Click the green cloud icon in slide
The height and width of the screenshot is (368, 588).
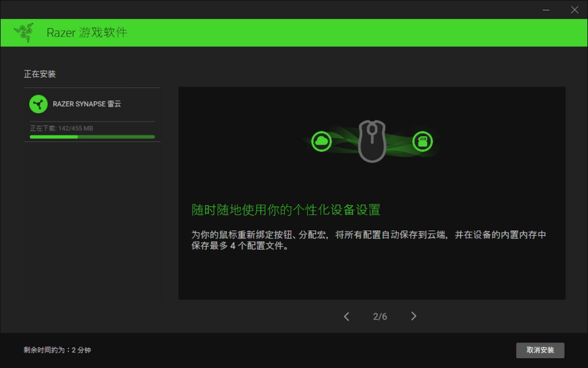[x=321, y=142]
